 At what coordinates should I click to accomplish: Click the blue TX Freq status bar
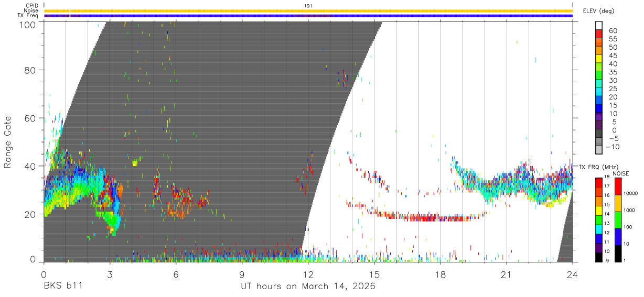pyautogui.click(x=308, y=16)
